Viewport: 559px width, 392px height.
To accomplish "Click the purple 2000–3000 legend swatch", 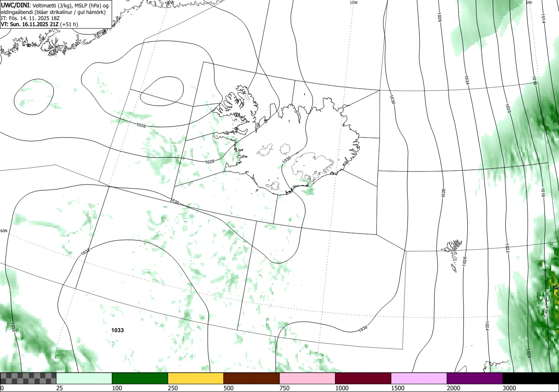I will point(475,378).
